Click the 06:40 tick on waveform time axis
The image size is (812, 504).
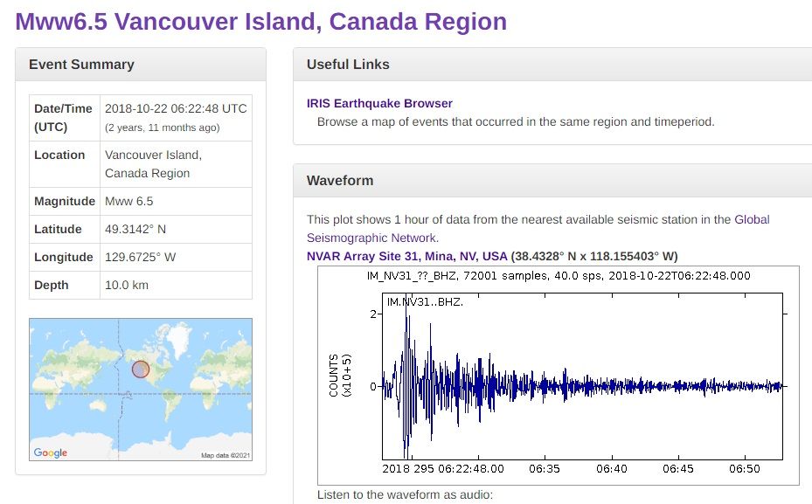click(612, 469)
